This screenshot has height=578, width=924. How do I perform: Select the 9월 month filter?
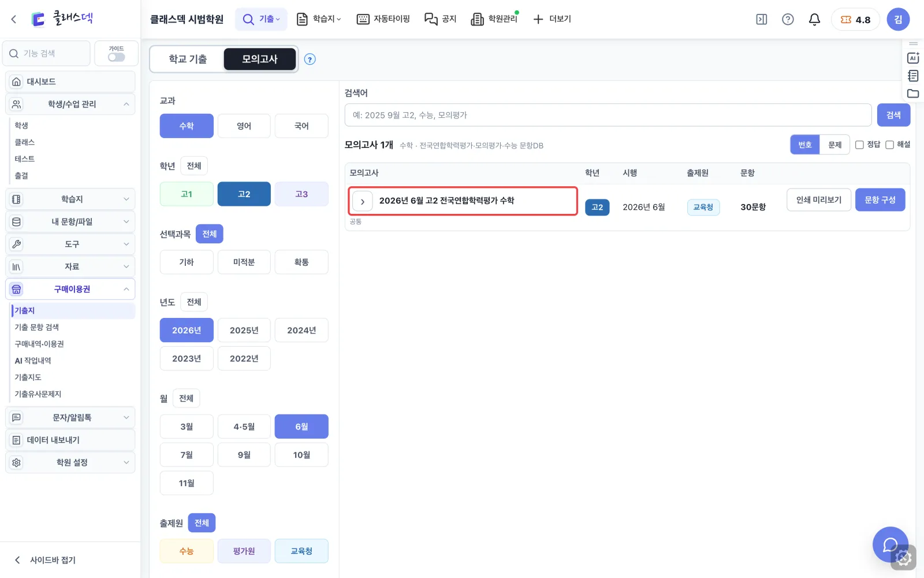[244, 455]
